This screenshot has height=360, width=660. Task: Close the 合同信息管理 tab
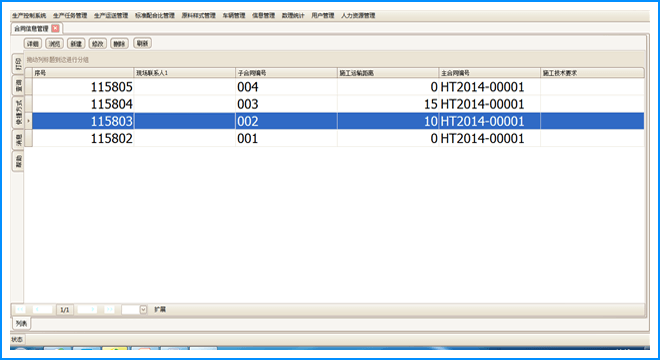(55, 28)
